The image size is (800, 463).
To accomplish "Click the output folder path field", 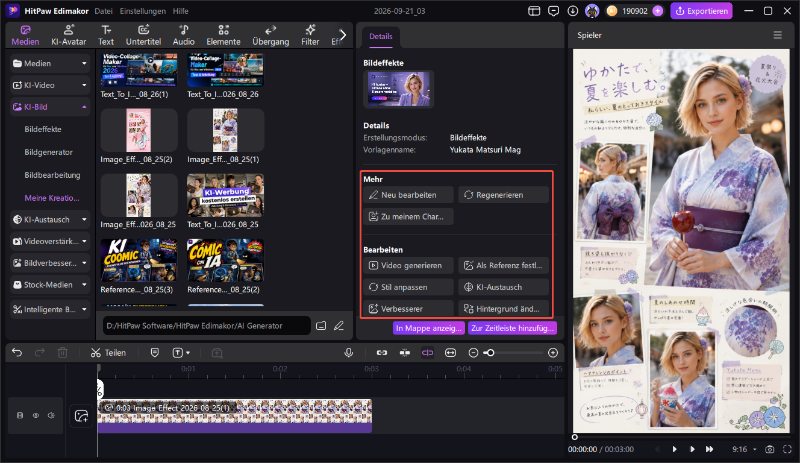I will (x=206, y=326).
